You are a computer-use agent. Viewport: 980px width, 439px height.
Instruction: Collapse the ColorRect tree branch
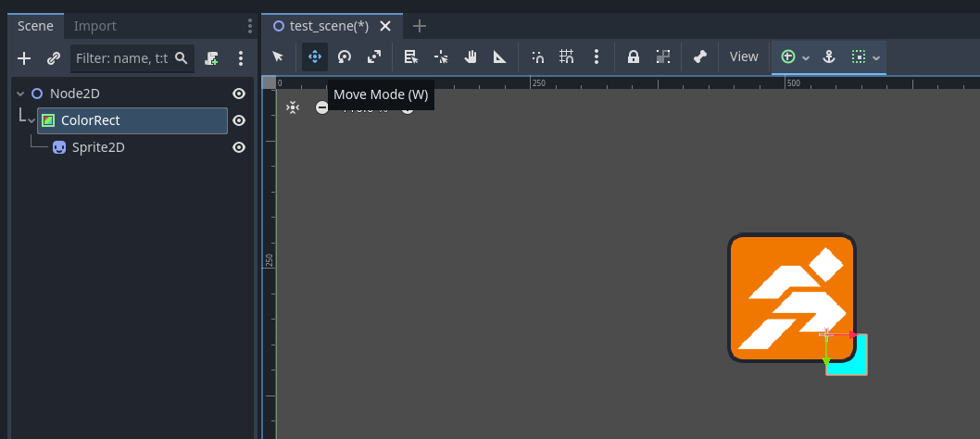[31, 120]
